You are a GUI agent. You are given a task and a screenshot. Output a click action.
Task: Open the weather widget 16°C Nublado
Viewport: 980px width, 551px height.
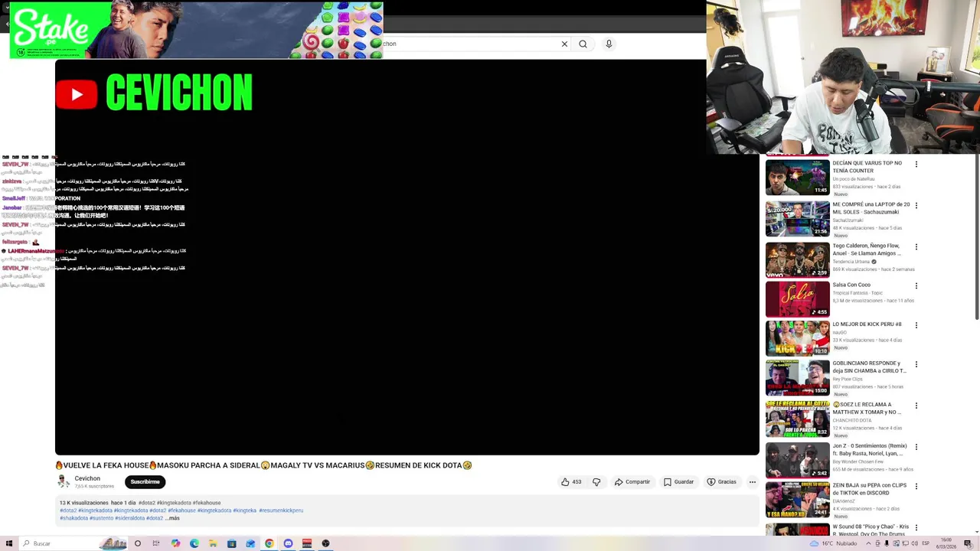click(835, 543)
